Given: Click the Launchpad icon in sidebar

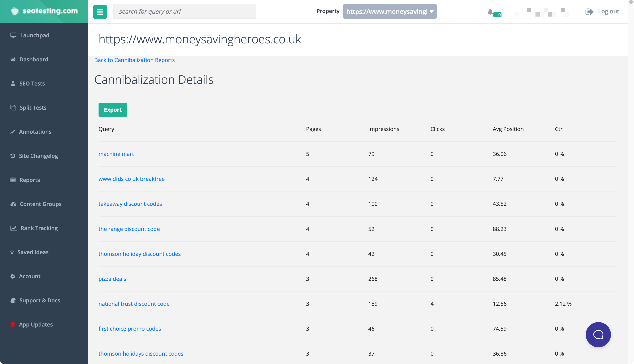Looking at the screenshot, I should (x=13, y=35).
